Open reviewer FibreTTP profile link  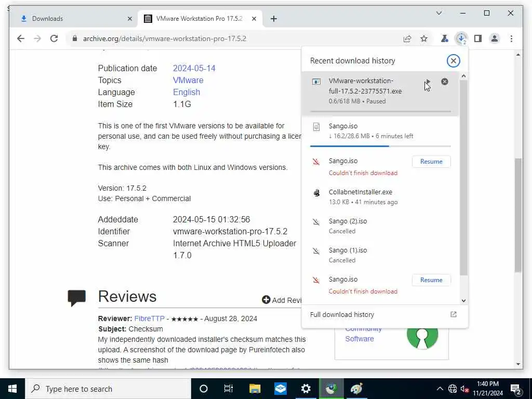pyautogui.click(x=149, y=318)
